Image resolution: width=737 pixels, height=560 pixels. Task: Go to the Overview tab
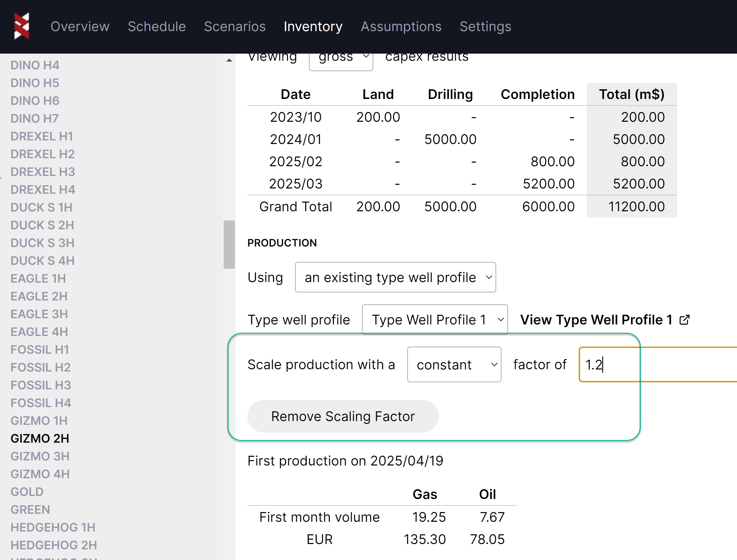point(80,26)
